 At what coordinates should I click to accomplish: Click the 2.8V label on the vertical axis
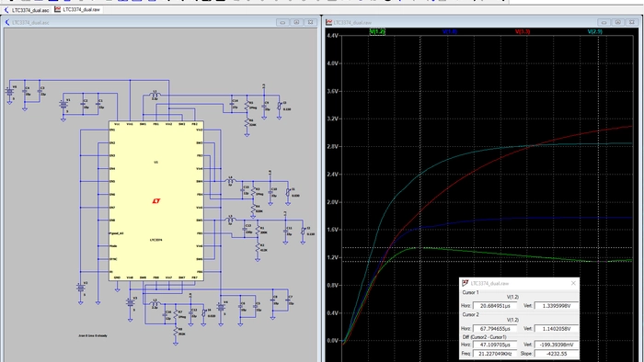pyautogui.click(x=332, y=147)
